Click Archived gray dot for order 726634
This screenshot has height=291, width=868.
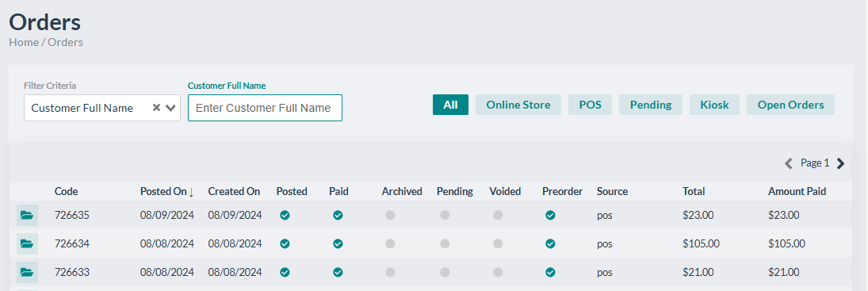(x=390, y=243)
